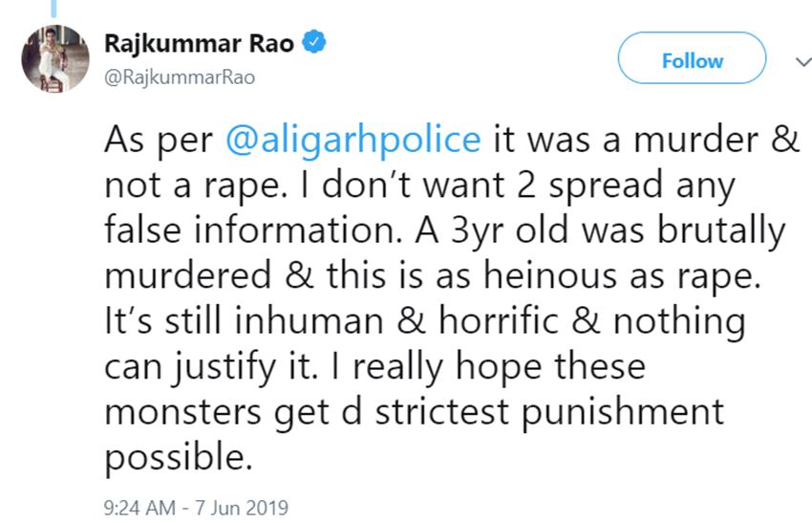Open Rajkummar Rao's profile picture
The height and width of the screenshot is (523, 812).
pos(55,57)
